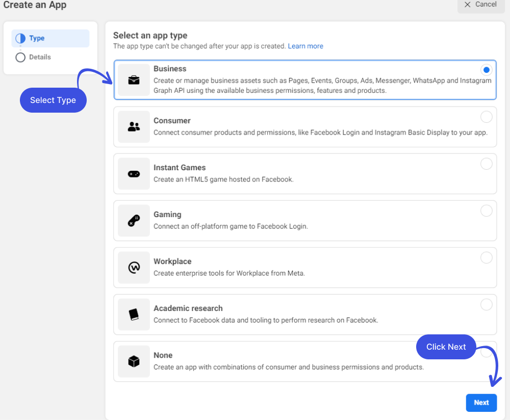The image size is (510, 420).
Task: Click the Instant Games title text
Action: click(180, 167)
